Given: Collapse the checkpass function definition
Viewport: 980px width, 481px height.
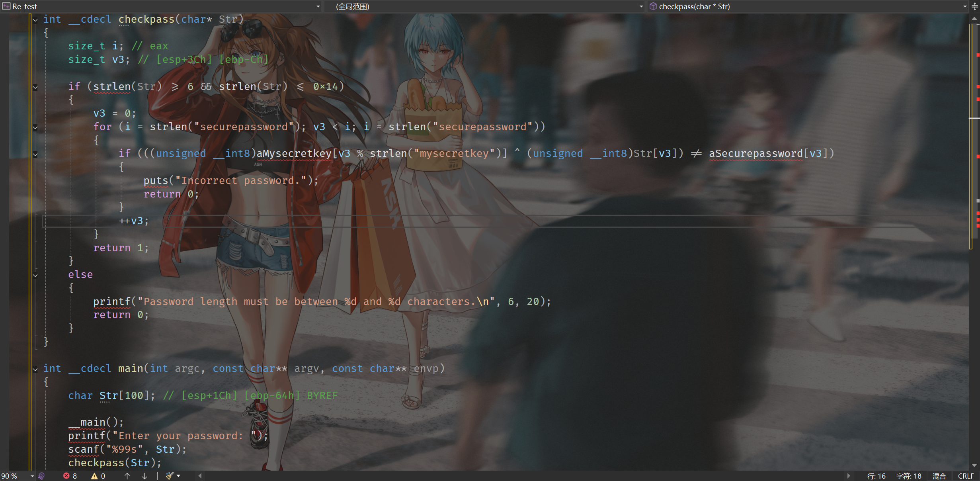Looking at the screenshot, I should point(35,20).
